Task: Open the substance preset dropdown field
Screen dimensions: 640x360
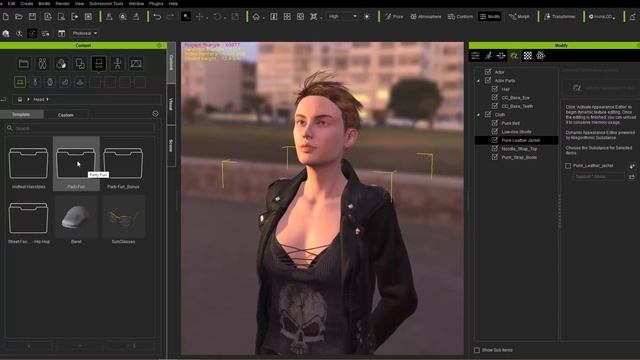Action: click(x=598, y=176)
